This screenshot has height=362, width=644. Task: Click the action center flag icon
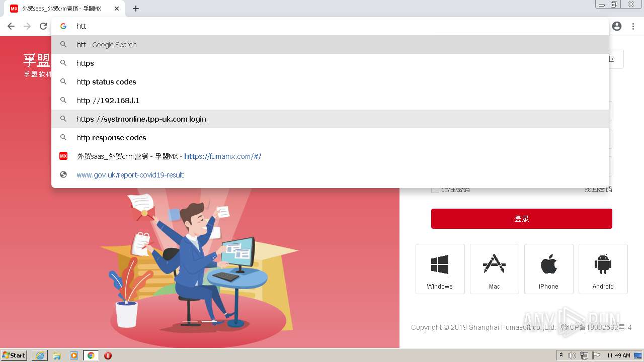596,355
